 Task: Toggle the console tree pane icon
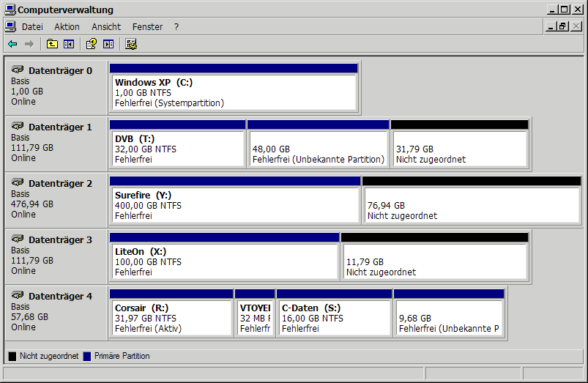click(x=69, y=44)
